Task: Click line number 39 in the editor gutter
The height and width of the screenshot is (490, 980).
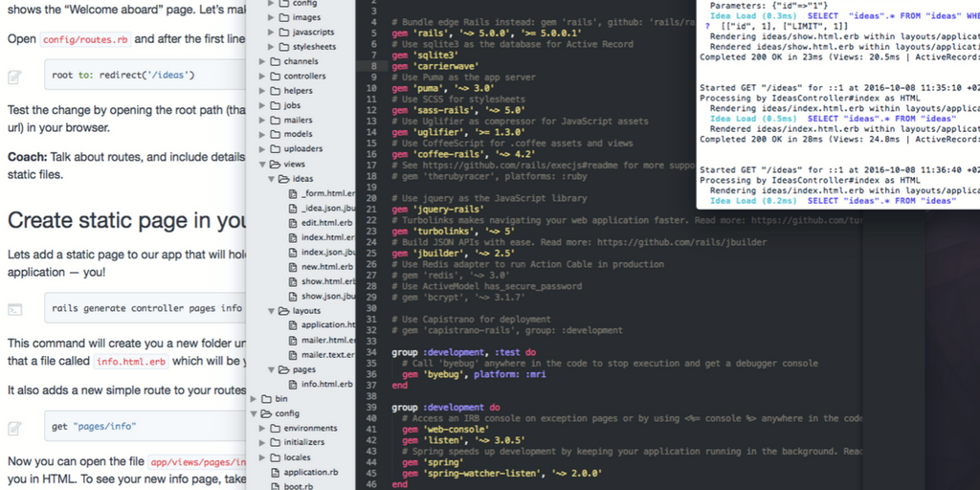Action: coord(371,408)
